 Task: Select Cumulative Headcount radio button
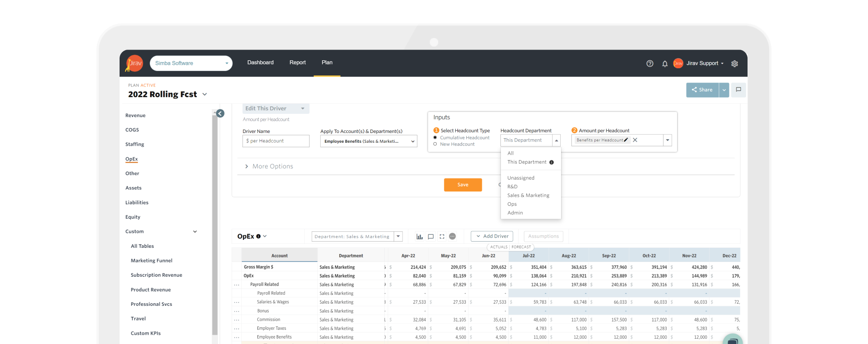pyautogui.click(x=435, y=137)
